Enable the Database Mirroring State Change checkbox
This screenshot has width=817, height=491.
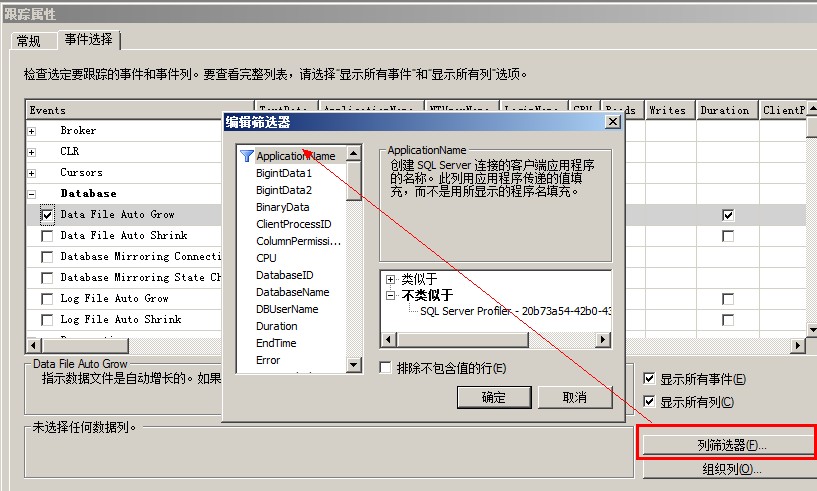tap(47, 278)
